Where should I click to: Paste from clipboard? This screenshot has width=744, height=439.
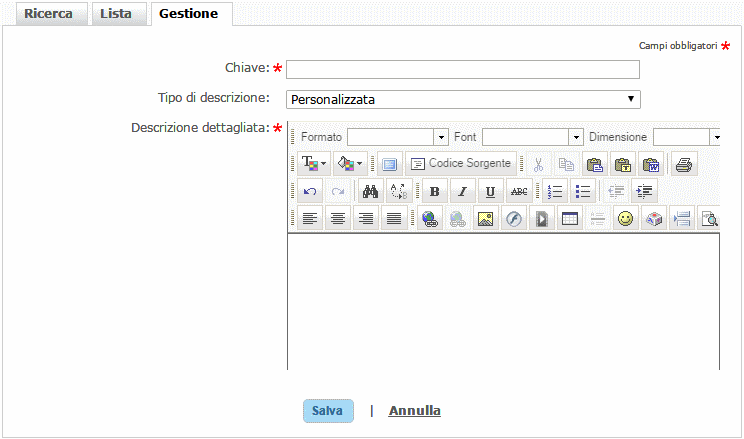[x=595, y=164]
